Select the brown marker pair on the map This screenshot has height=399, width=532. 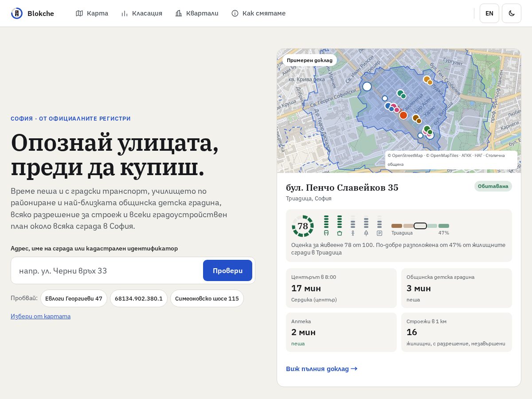tap(417, 119)
